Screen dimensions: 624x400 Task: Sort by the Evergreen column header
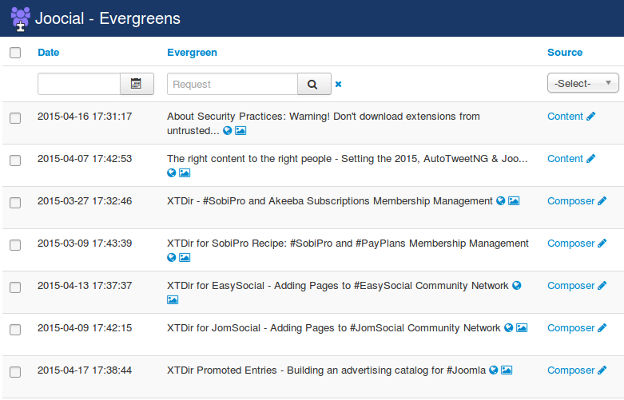point(192,53)
